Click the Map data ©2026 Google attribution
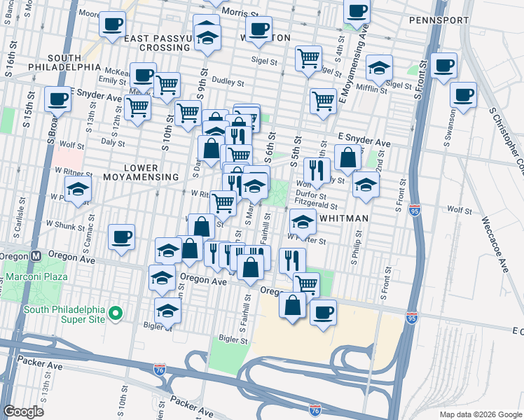This screenshot has height=420, width=524. coord(481,414)
